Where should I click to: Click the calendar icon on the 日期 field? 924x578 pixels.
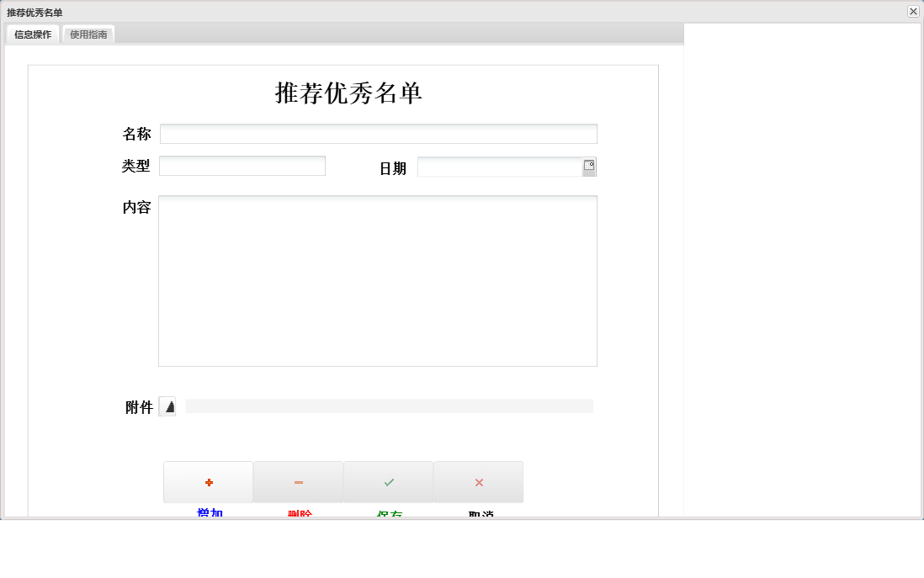pos(590,166)
